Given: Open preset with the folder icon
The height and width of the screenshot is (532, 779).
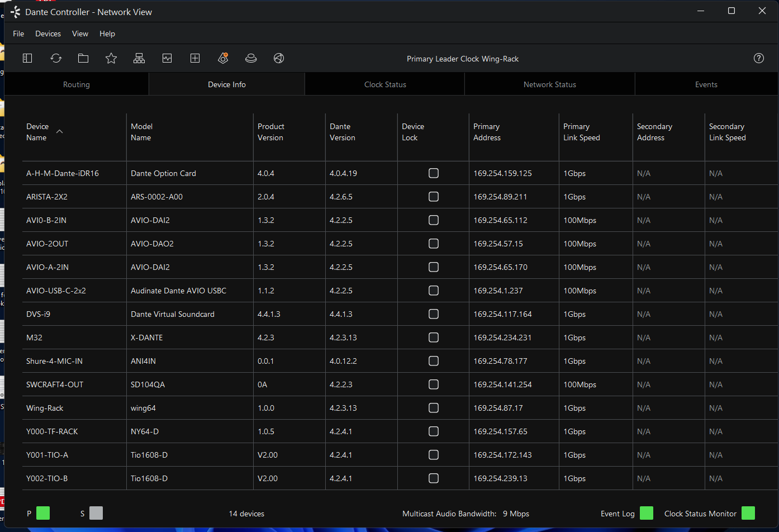Looking at the screenshot, I should click(x=83, y=58).
